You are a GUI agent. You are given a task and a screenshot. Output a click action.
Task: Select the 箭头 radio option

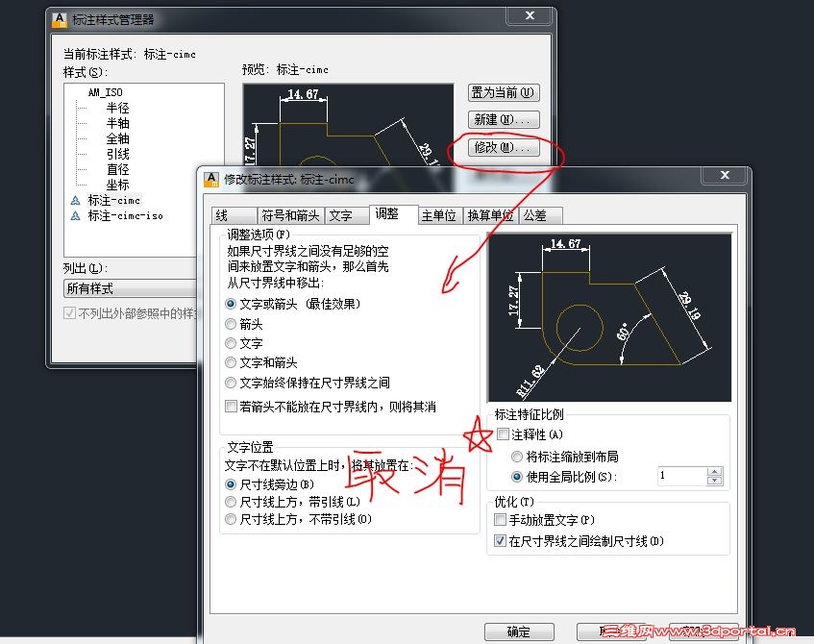pyautogui.click(x=231, y=324)
